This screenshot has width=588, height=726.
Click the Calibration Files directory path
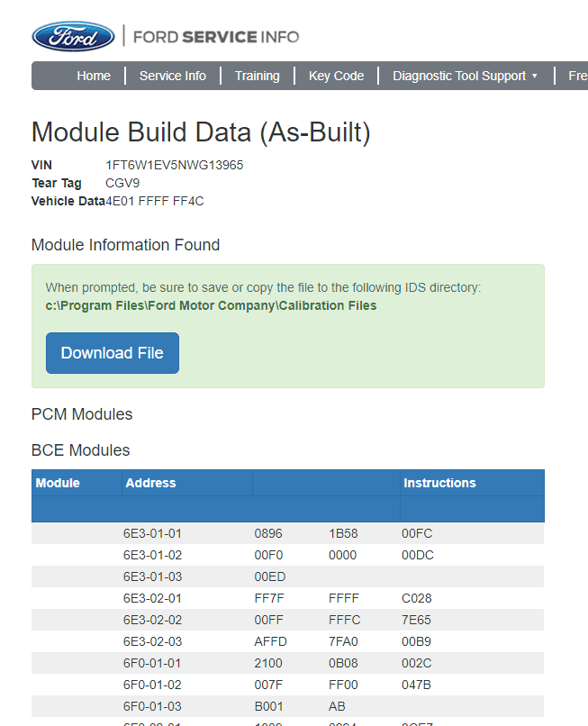[211, 305]
